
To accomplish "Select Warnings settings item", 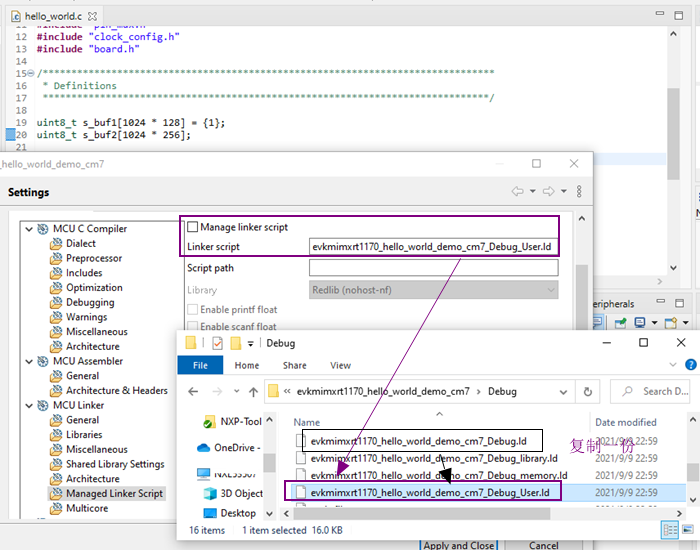I will [x=87, y=317].
